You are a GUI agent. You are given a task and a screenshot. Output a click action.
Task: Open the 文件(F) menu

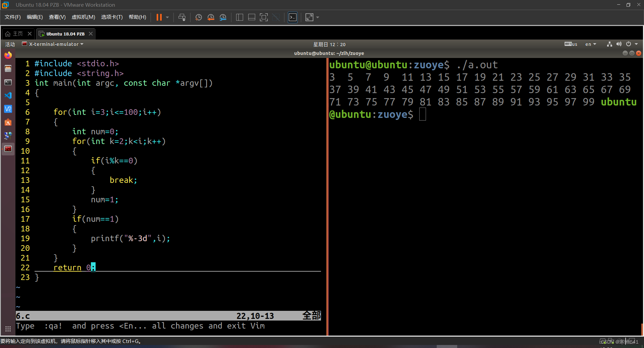[x=13, y=17]
